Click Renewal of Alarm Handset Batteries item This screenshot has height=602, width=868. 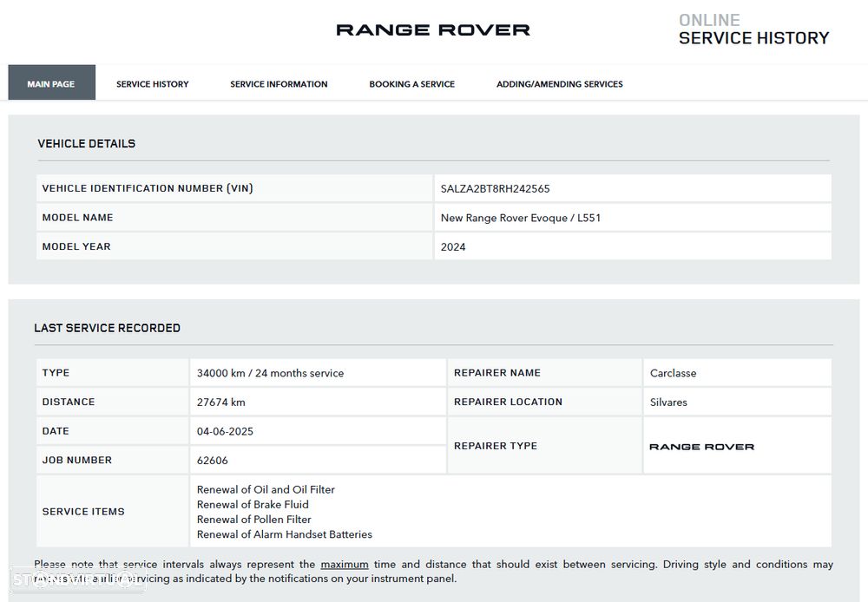285,534
